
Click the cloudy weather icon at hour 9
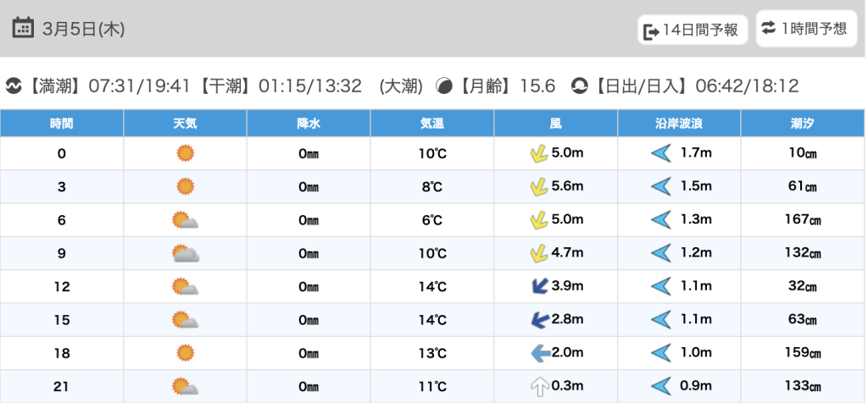click(x=185, y=253)
